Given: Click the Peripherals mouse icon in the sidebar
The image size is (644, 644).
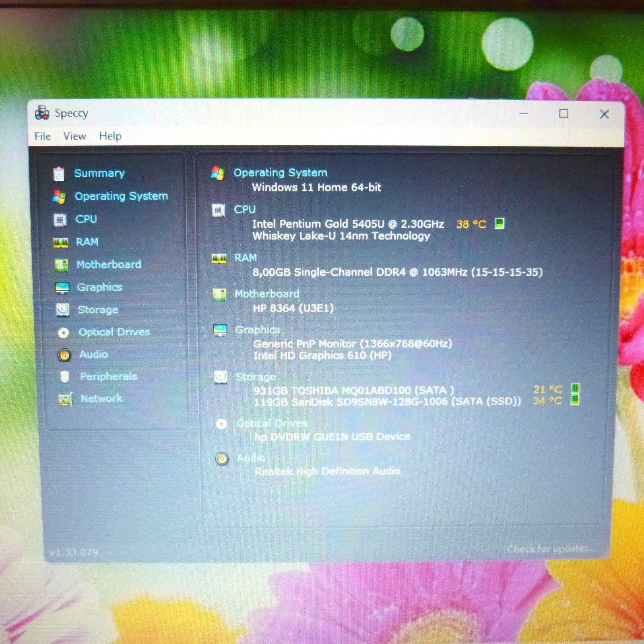Looking at the screenshot, I should point(65,377).
